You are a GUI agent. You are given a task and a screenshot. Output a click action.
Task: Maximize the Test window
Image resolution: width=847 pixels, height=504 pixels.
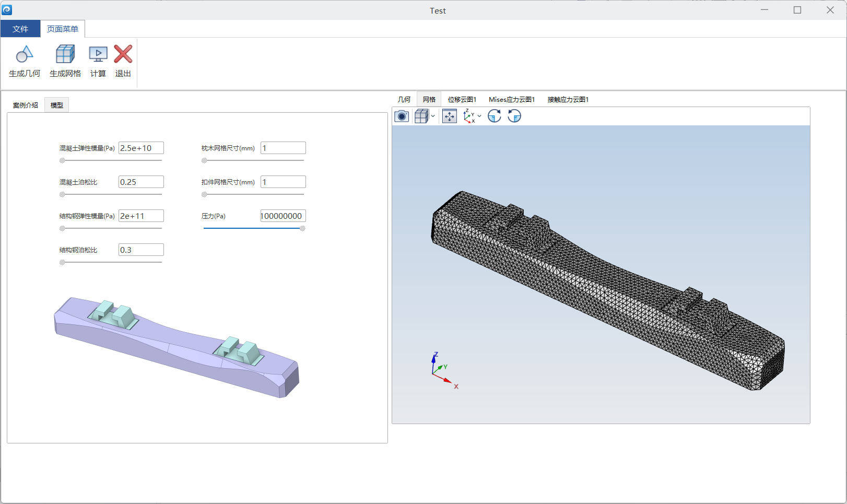797,10
